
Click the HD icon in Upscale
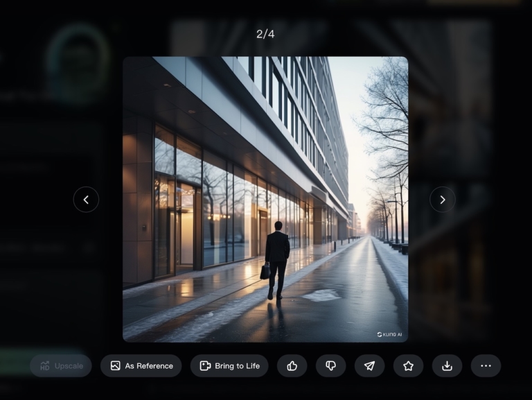[45, 366]
